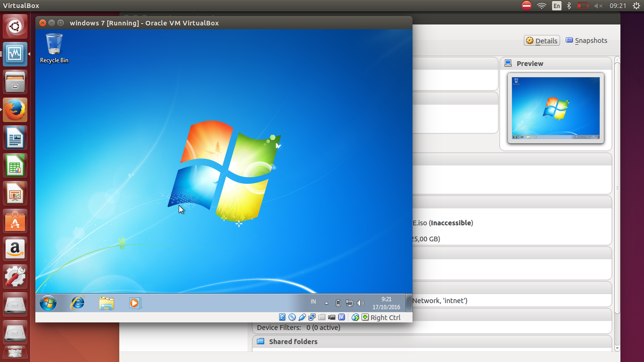
Task: Switch to Snapshots view in VirtualBox Manager
Action: [x=586, y=41]
